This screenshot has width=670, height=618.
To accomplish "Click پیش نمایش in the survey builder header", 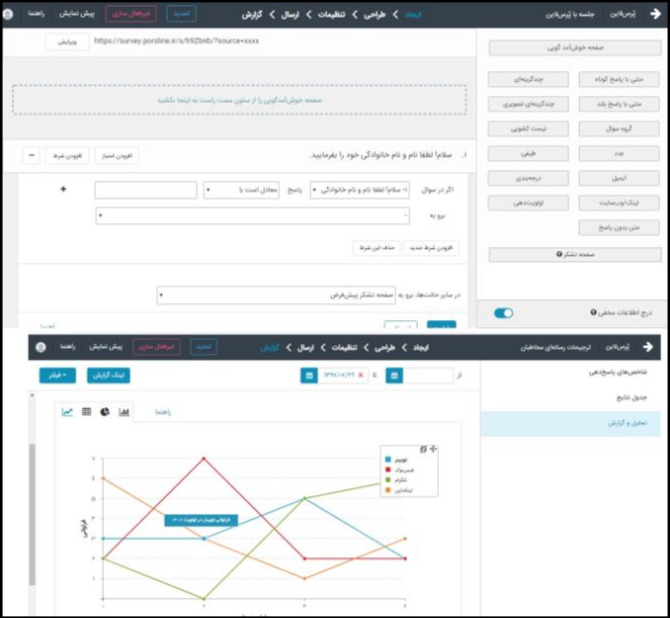I will point(77,14).
